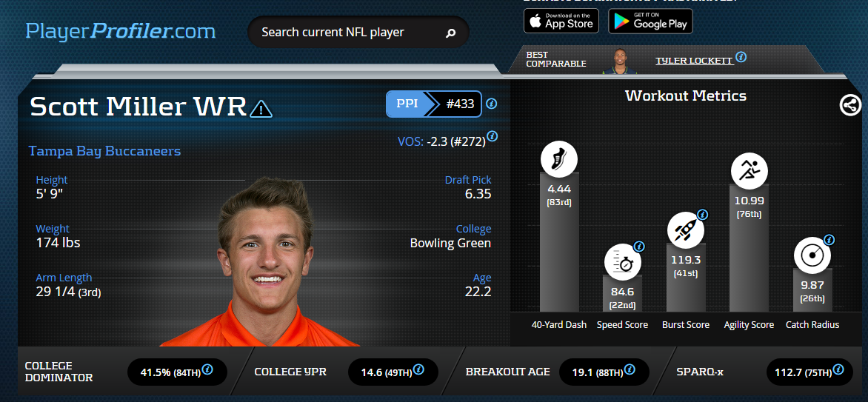Click the warning triangle beside Scott Miller WR
This screenshot has width=868, height=402.
[261, 109]
